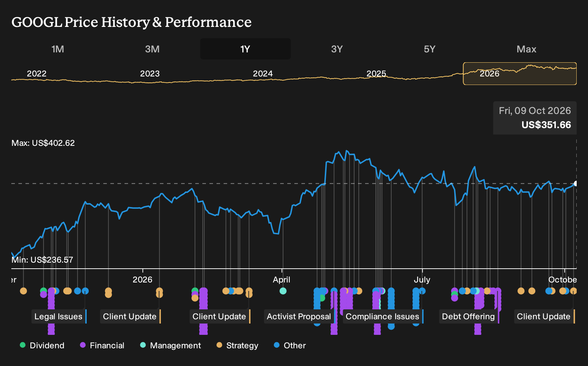Click the 2026 x-axis label under chart
This screenshot has height=366, width=588.
pos(143,280)
